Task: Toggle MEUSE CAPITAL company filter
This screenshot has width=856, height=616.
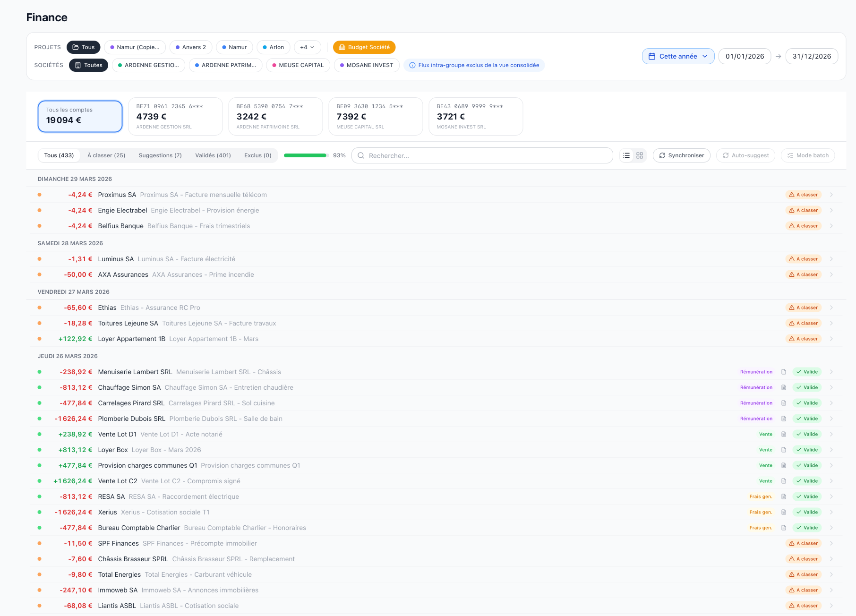Action: click(x=298, y=65)
